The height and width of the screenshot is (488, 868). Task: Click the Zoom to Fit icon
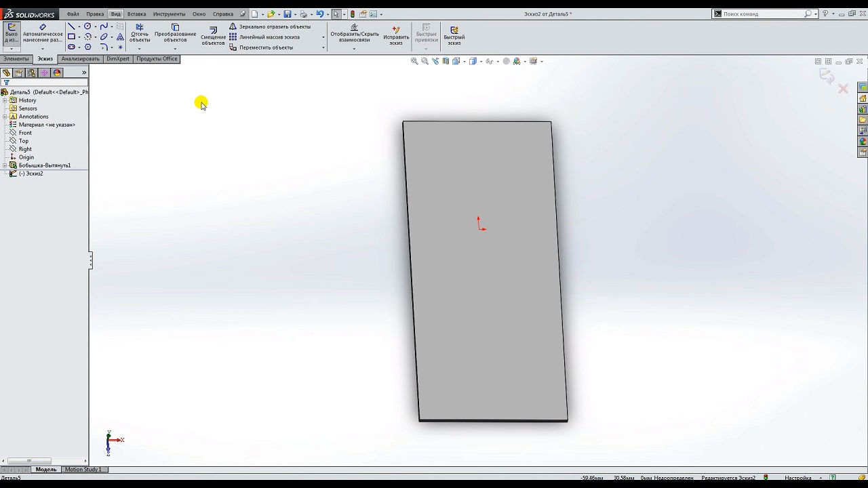point(414,61)
